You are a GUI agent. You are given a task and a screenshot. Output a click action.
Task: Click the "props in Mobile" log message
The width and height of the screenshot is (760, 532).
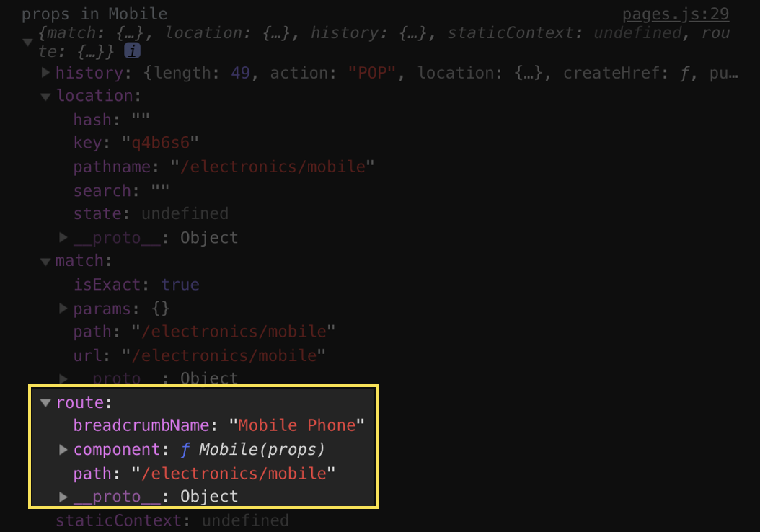(x=94, y=14)
